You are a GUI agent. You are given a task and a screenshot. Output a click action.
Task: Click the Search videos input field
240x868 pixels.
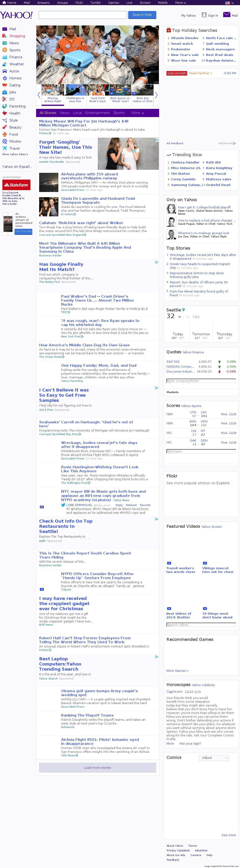201,625
